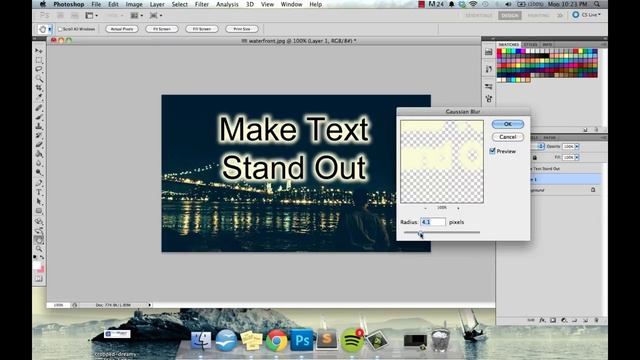The width and height of the screenshot is (640, 360).
Task: Select the Path Selection tool
Action: point(39,201)
